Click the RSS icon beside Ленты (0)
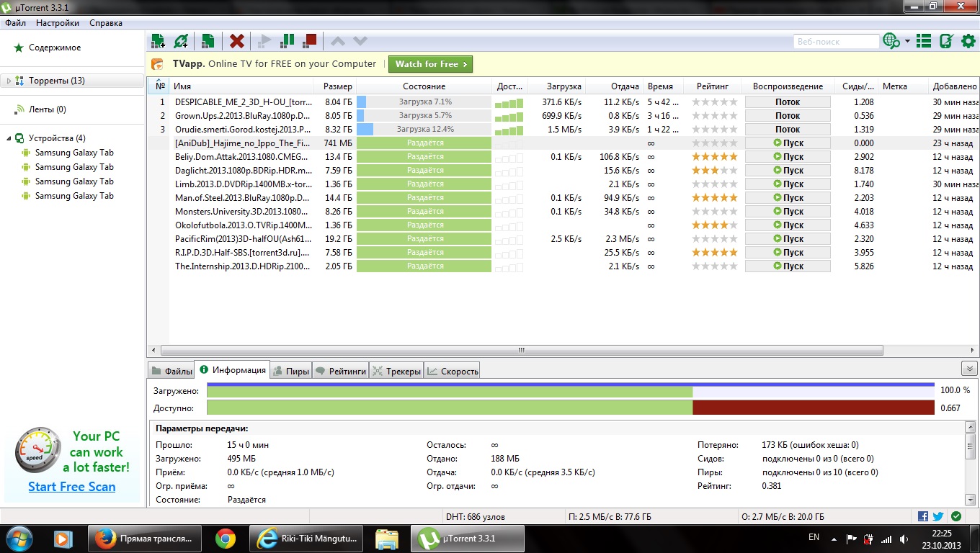980x553 pixels. pyautogui.click(x=19, y=109)
